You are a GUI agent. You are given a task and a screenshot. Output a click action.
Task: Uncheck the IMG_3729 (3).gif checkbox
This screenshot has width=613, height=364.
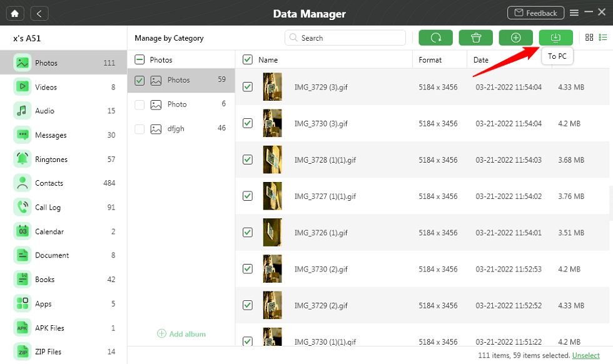[248, 87]
